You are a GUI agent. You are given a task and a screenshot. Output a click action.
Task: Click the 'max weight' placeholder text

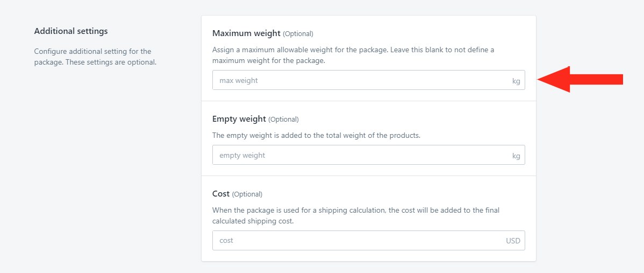click(x=239, y=81)
